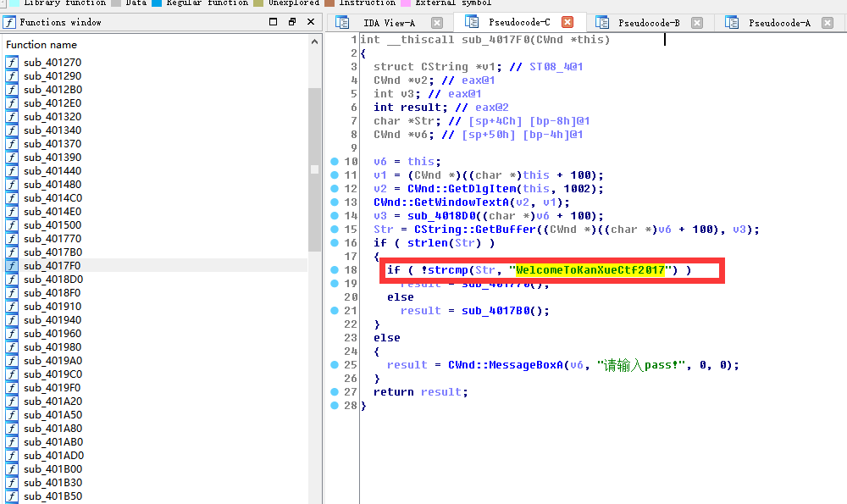
Task: Click sub_4018D0 call on line 14
Action: [x=441, y=215]
